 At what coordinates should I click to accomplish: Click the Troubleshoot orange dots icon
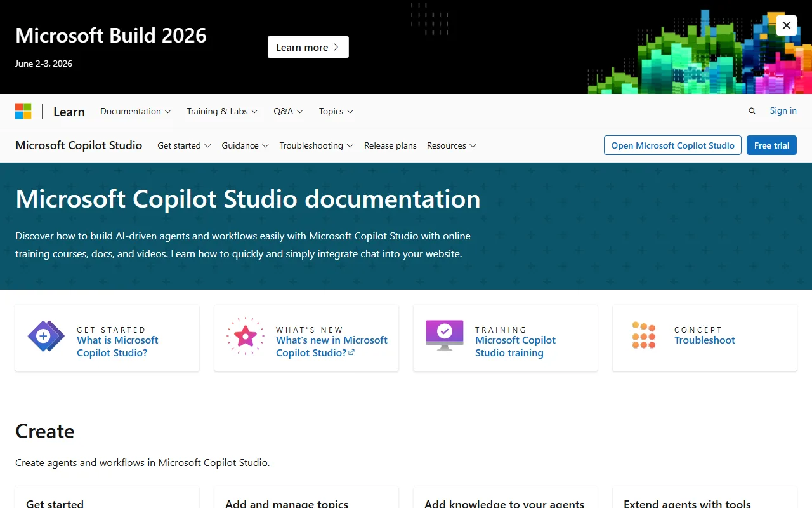(643, 335)
